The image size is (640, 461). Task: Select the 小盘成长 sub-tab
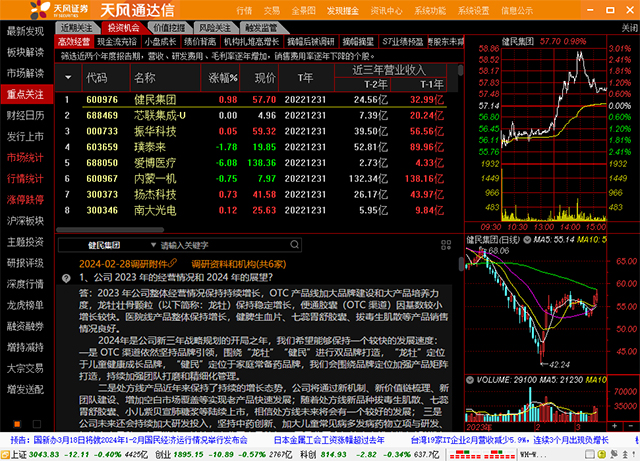click(x=160, y=42)
